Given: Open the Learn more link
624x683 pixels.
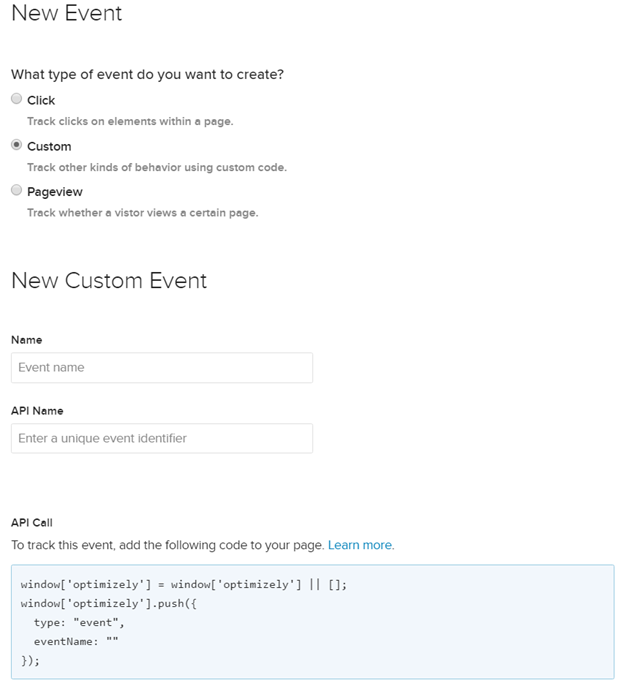Looking at the screenshot, I should pyautogui.click(x=360, y=545).
